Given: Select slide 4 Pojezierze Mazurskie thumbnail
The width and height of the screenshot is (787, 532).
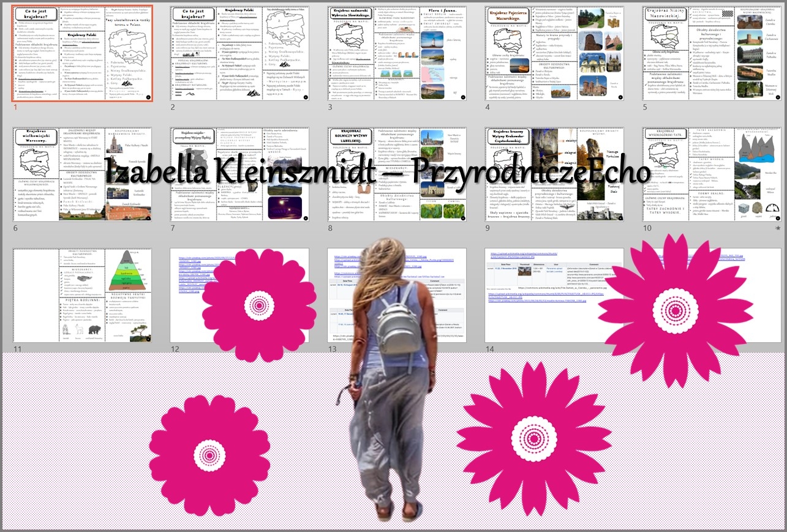Looking at the screenshot, I should pyautogui.click(x=554, y=53).
